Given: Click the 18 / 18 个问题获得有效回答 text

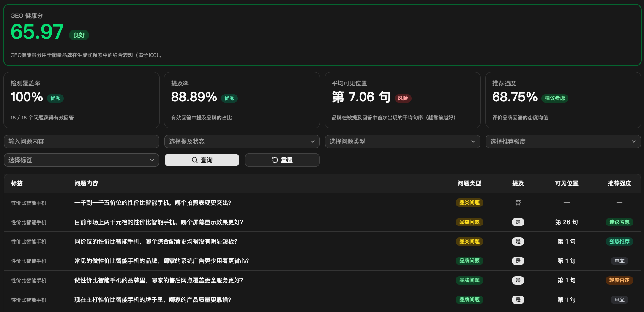Looking at the screenshot, I should (x=42, y=118).
